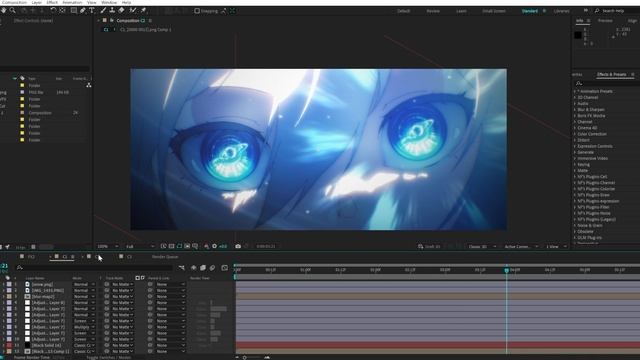The image size is (640, 360).
Task: Open the Layer menu
Action: (37, 2)
